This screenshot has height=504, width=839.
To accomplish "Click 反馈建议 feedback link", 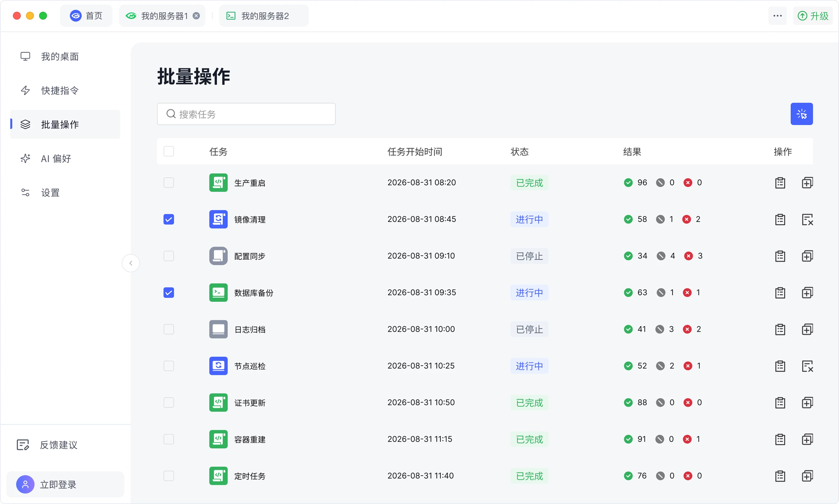I will tap(47, 445).
